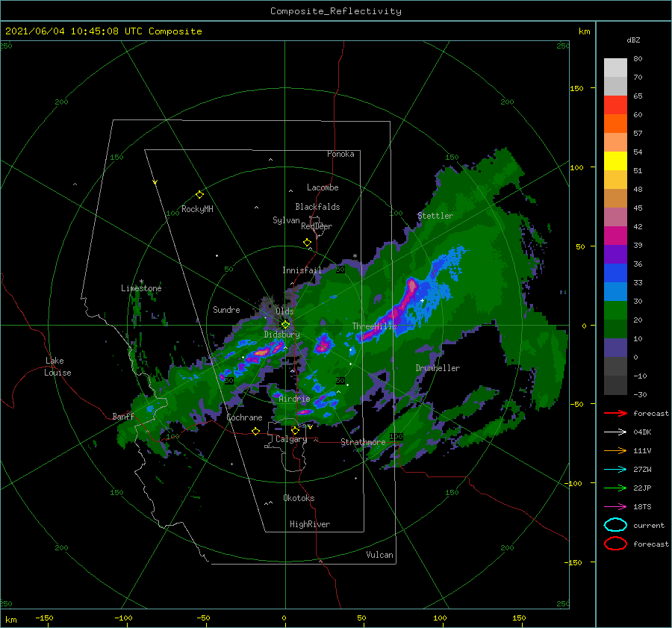The width and height of the screenshot is (672, 628).
Task: Click the green 22JP arrow icon
Action: pyautogui.click(x=615, y=488)
